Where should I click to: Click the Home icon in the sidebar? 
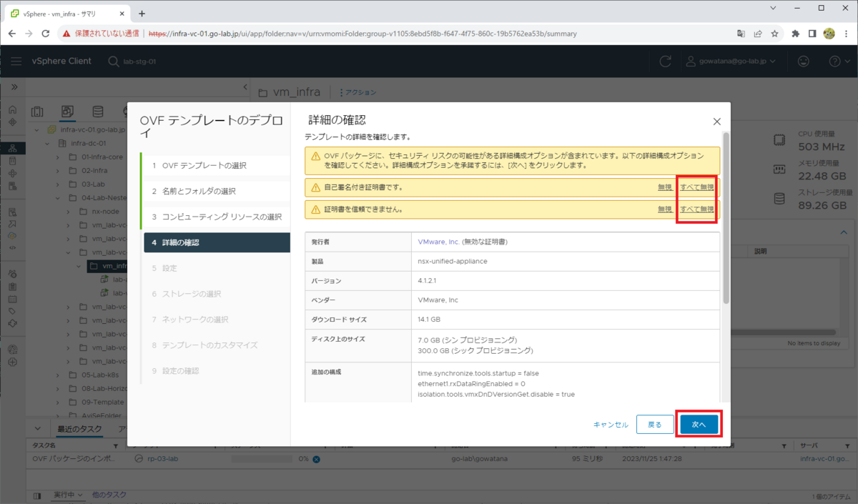coord(12,109)
